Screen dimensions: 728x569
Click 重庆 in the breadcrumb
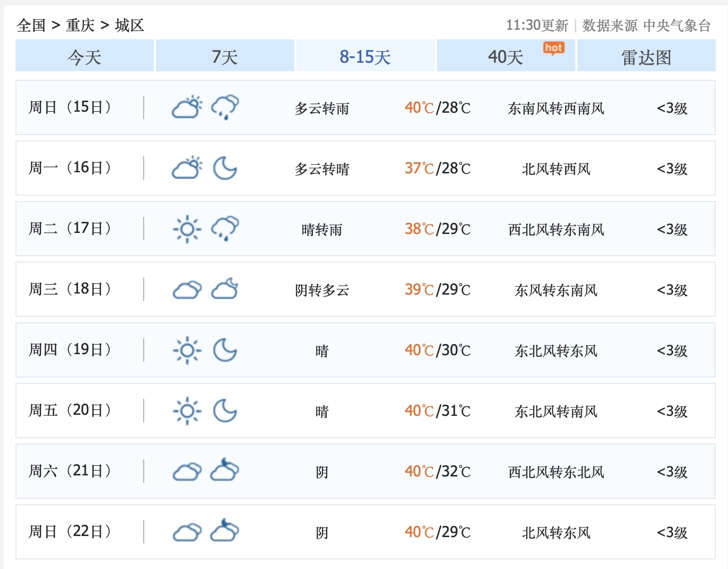80,25
